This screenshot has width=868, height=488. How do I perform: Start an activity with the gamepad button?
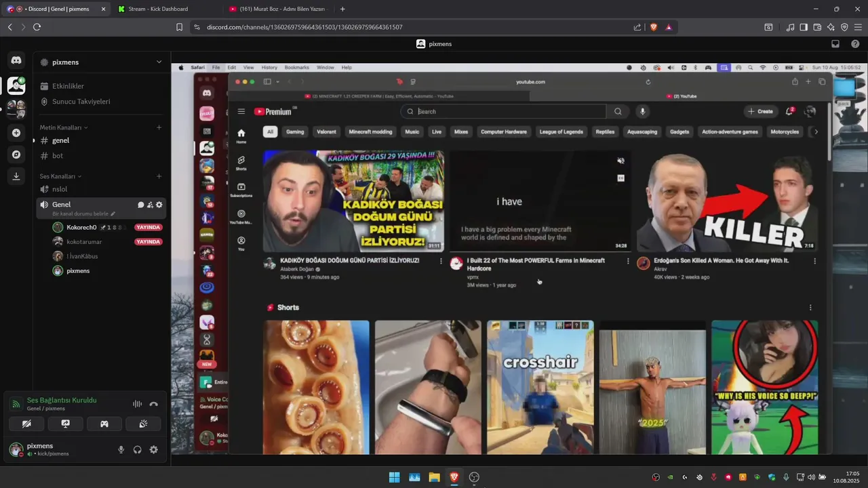pos(104,424)
